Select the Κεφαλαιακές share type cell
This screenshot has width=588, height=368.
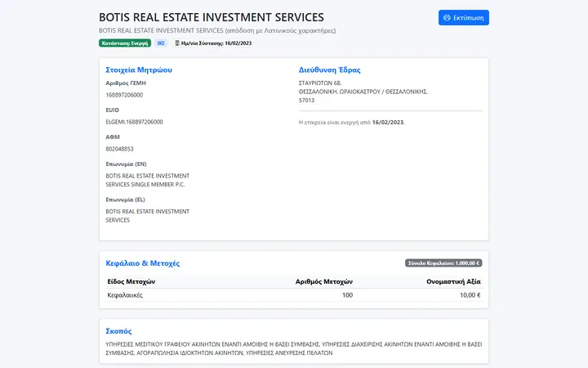pyautogui.click(x=125, y=295)
